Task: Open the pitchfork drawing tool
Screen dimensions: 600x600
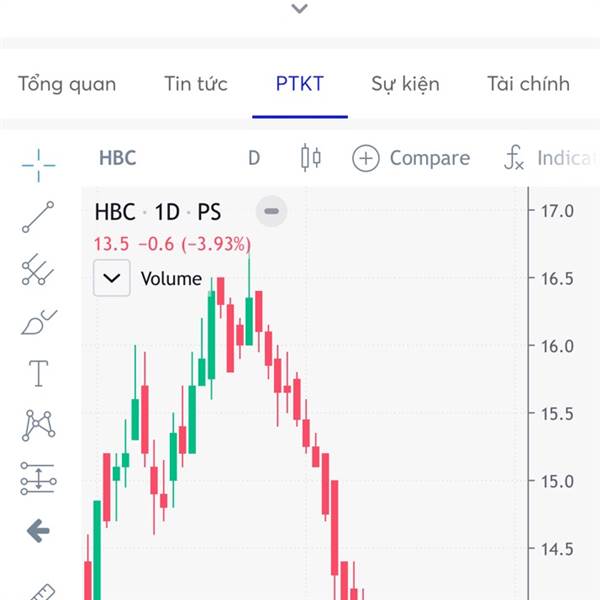Action: tap(38, 269)
